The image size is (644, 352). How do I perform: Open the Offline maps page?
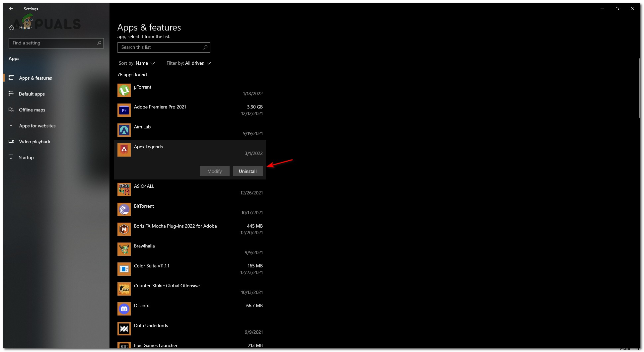point(56,110)
